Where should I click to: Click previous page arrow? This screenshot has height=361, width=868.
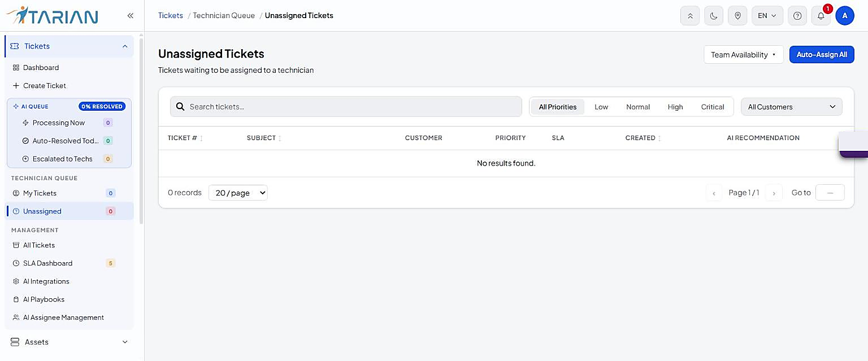(x=714, y=193)
